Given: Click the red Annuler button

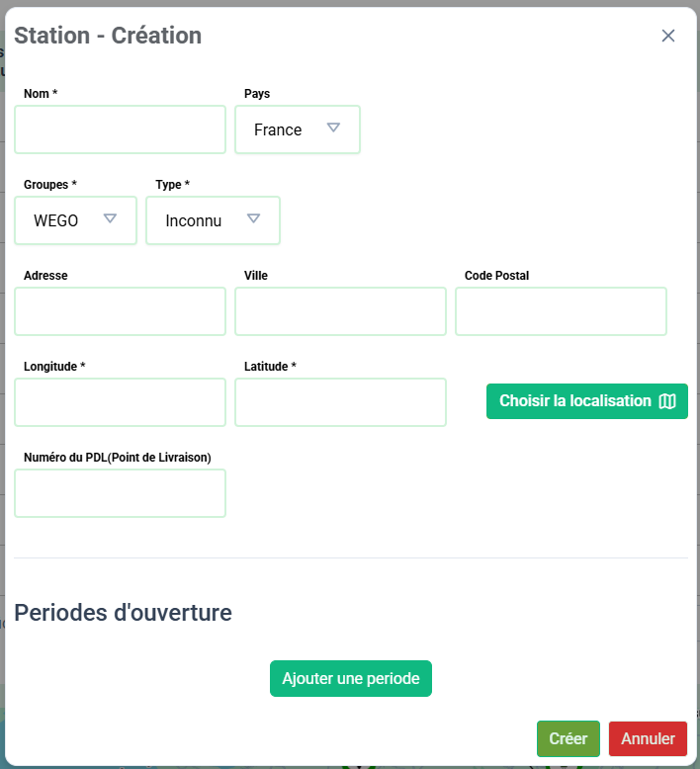Looking at the screenshot, I should 648,738.
